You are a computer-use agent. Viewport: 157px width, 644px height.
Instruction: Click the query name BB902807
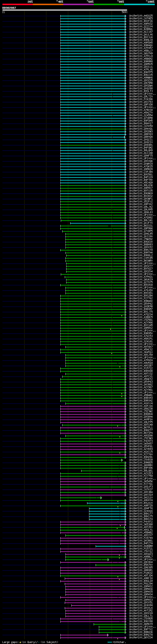click(x=9, y=8)
